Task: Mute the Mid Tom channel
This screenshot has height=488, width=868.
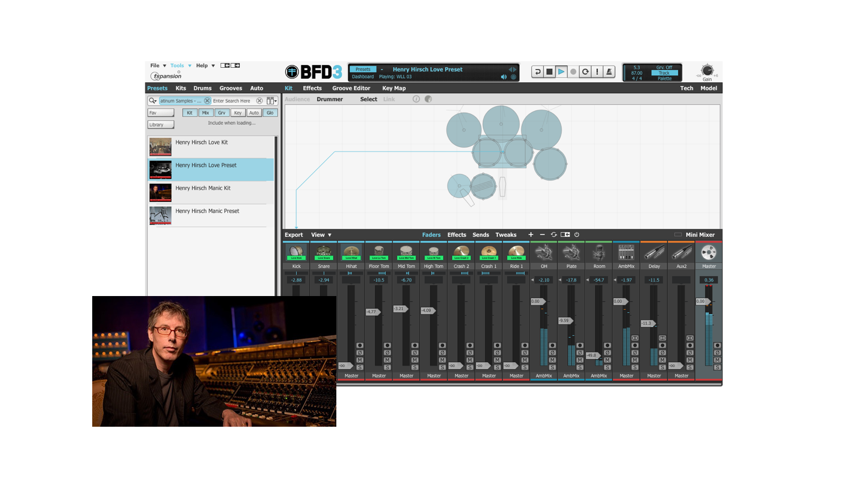Action: (415, 360)
